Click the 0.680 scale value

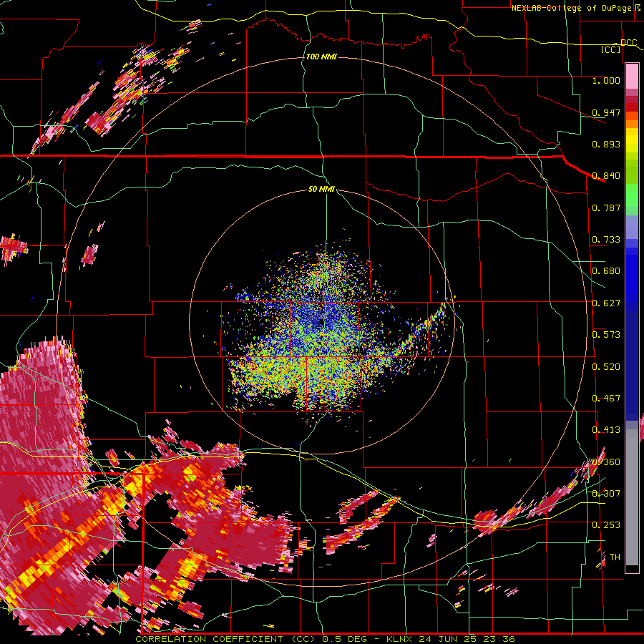point(606,271)
